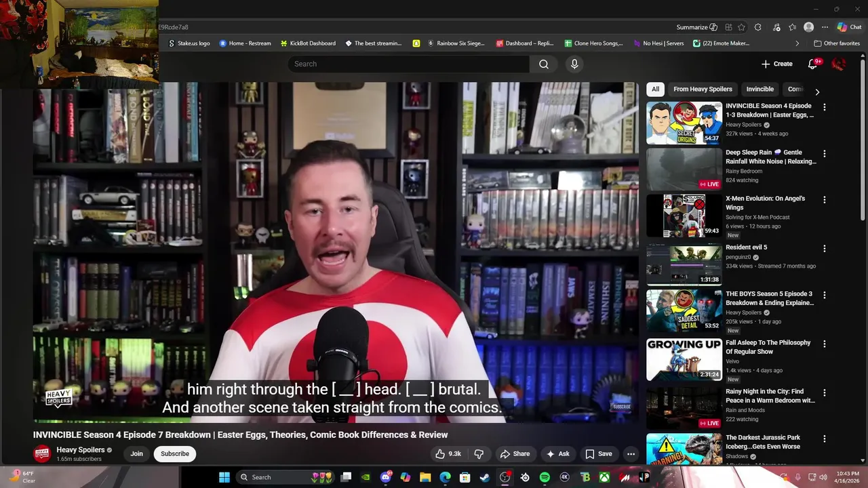Open Xbox app from the taskbar
Screen dimensions: 868x488
tap(604, 477)
